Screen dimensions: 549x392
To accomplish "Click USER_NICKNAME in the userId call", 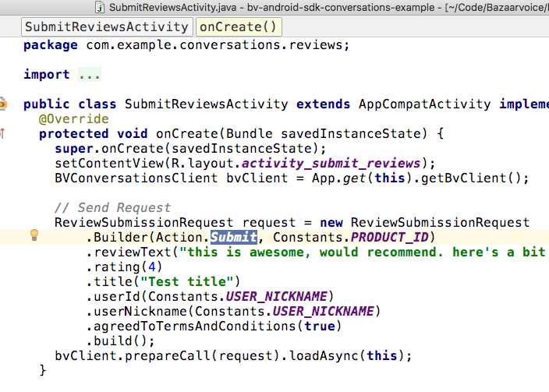I will click(276, 296).
